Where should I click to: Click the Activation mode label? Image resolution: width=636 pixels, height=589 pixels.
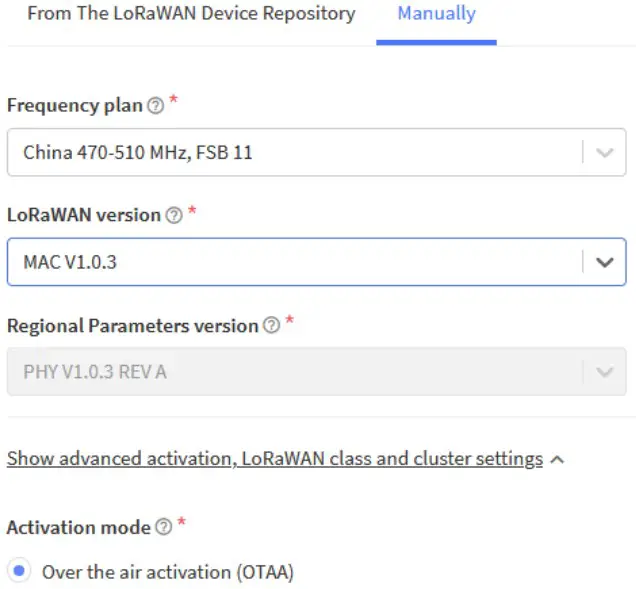(79, 528)
